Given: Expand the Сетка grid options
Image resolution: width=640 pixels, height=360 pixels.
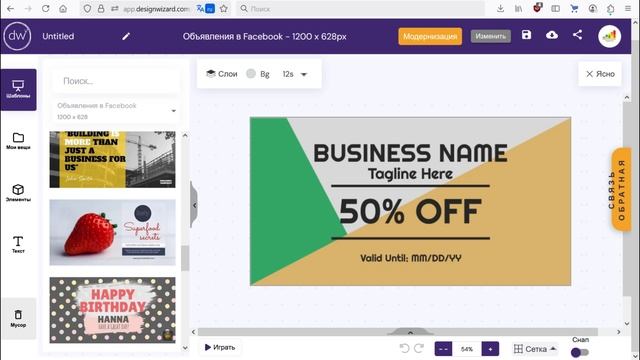Looking at the screenshot, I should [535, 349].
